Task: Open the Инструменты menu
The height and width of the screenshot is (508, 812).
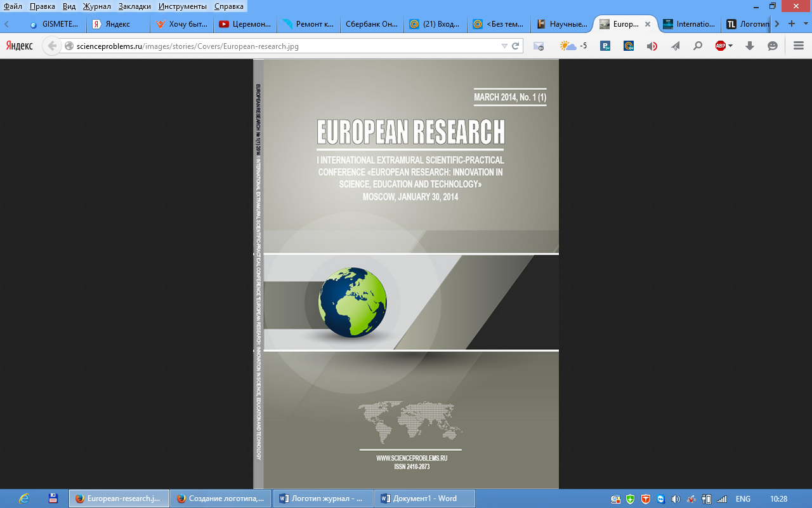Action: (x=183, y=6)
